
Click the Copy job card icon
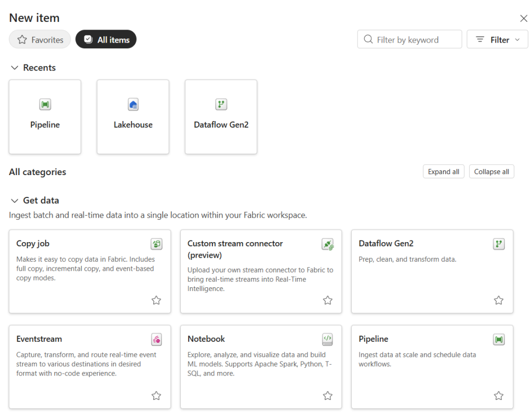pos(156,244)
